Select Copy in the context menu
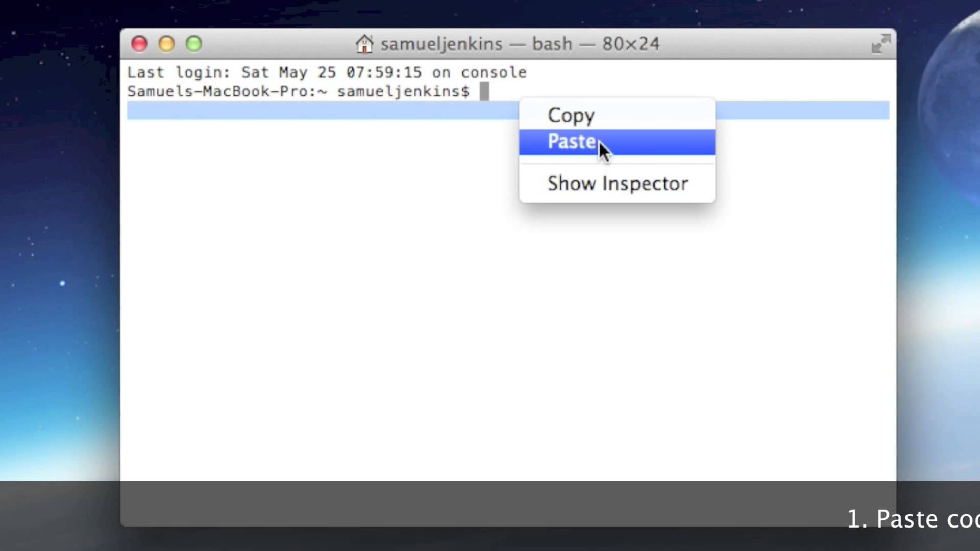 coord(571,115)
